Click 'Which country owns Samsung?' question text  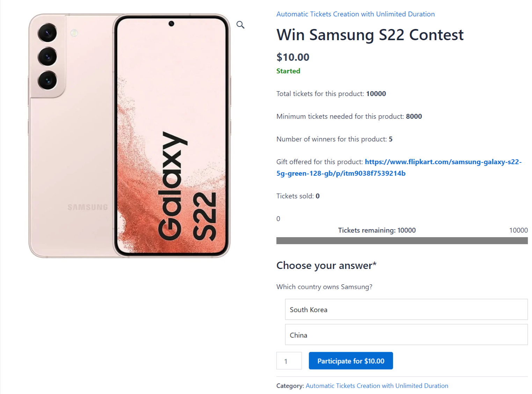pyautogui.click(x=324, y=287)
